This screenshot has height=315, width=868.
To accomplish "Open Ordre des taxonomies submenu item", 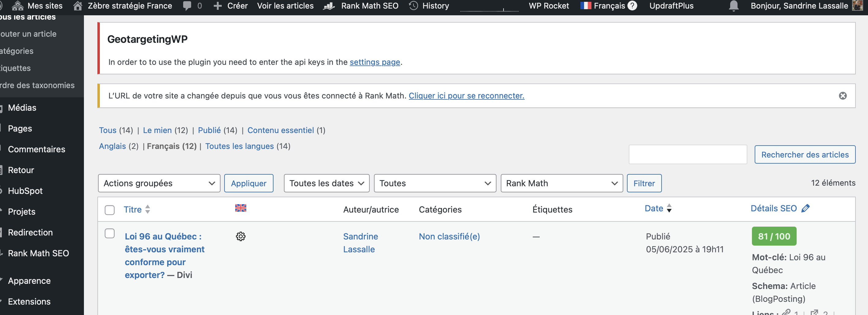I will pyautogui.click(x=37, y=86).
